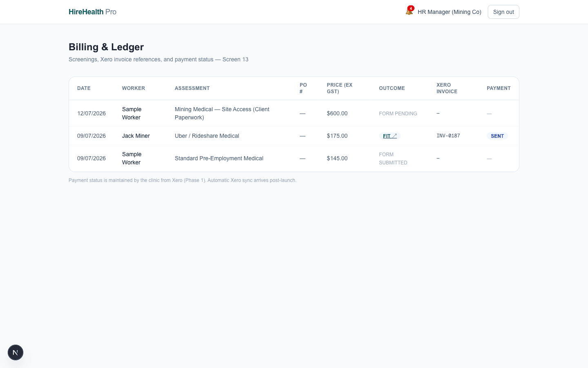Click the PO # column header
Viewport: 588px width, 368px height.
(303, 88)
